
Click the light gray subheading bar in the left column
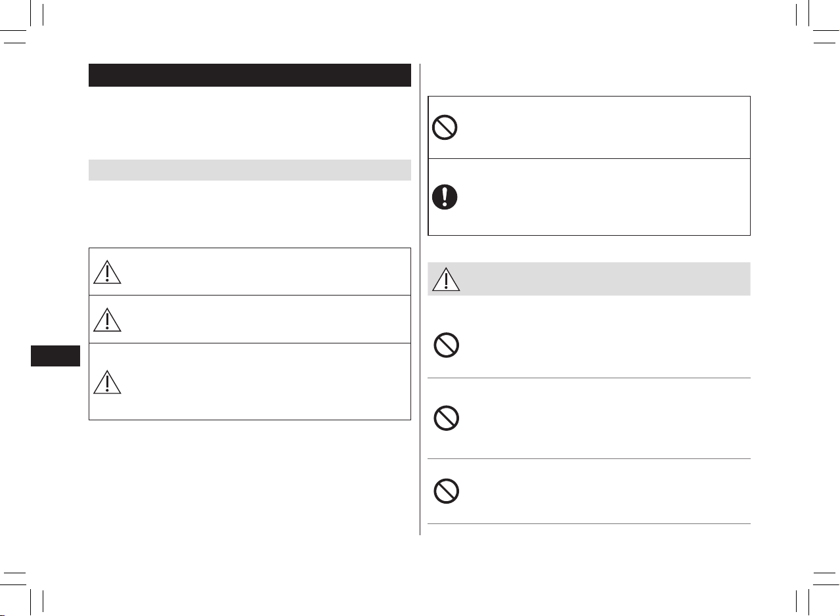tap(250, 170)
